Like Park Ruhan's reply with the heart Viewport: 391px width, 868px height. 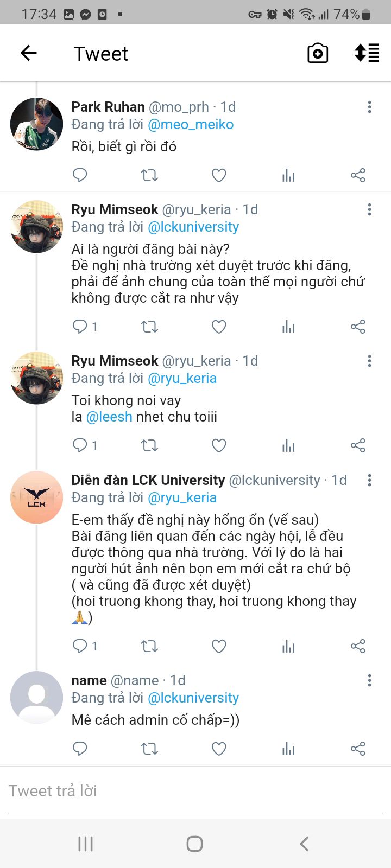[219, 175]
